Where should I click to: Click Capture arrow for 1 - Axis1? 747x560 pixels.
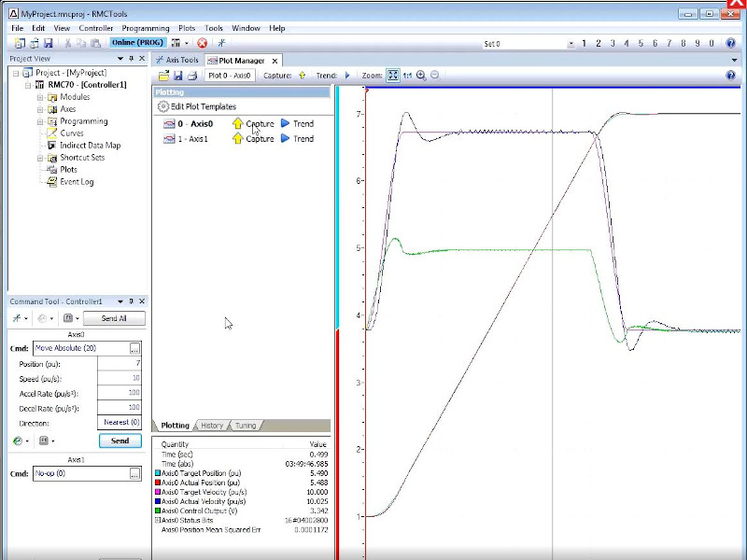pos(237,139)
